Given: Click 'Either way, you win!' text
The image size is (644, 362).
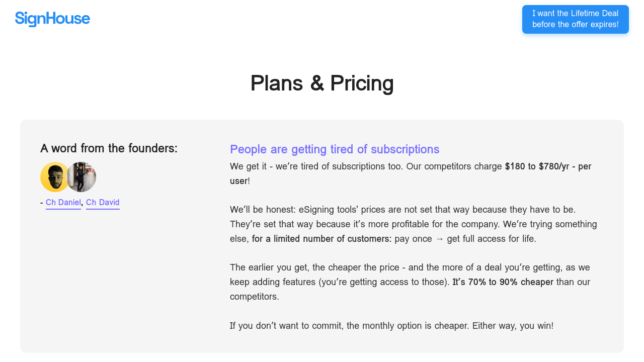Looking at the screenshot, I should [513, 326].
